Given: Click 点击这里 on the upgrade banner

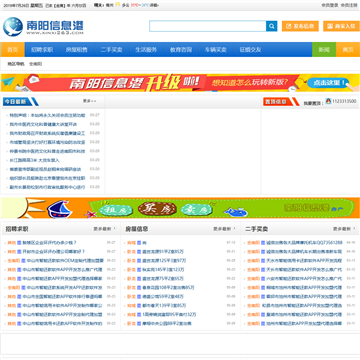Looking at the screenshot, I should (328, 83).
